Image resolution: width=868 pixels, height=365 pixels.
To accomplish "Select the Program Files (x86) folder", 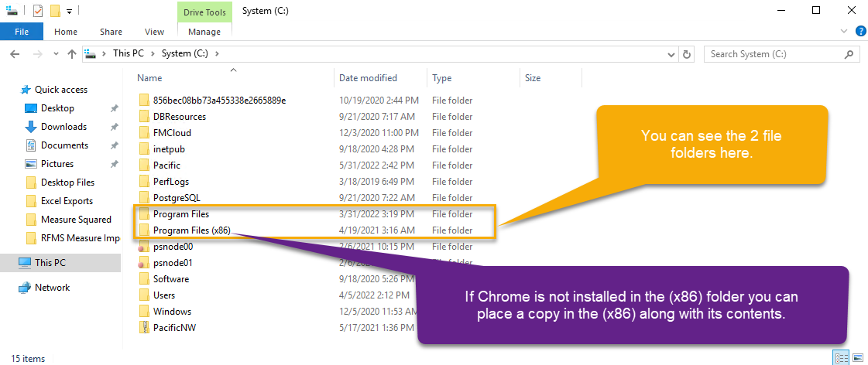I will pos(191,230).
